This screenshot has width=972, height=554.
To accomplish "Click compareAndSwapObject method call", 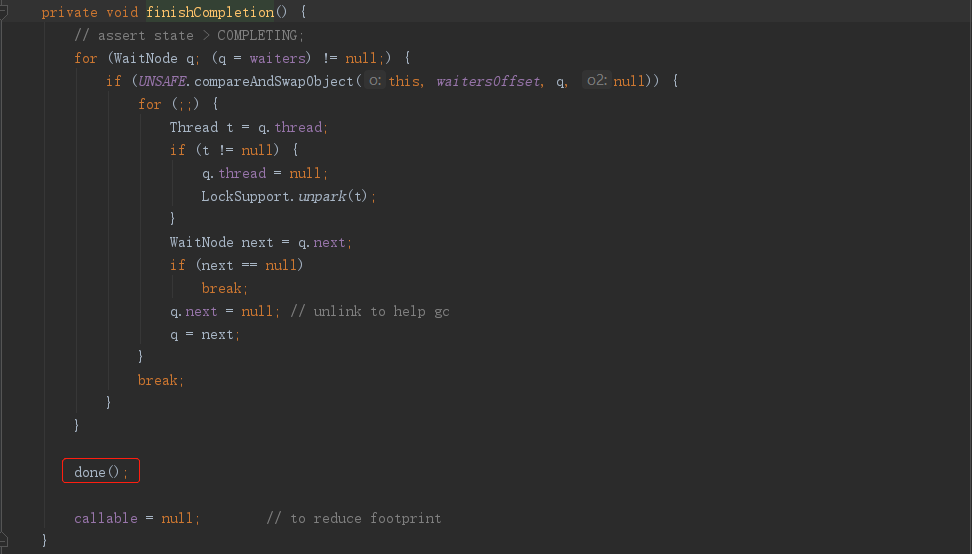I will pos(273,81).
